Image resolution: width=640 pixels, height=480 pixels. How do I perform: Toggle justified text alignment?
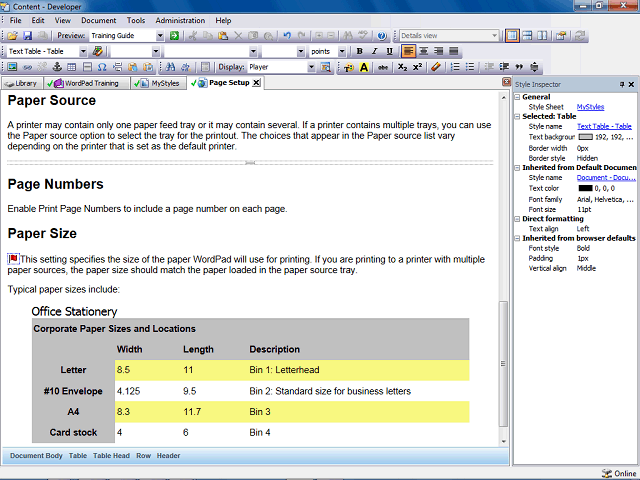point(453,51)
